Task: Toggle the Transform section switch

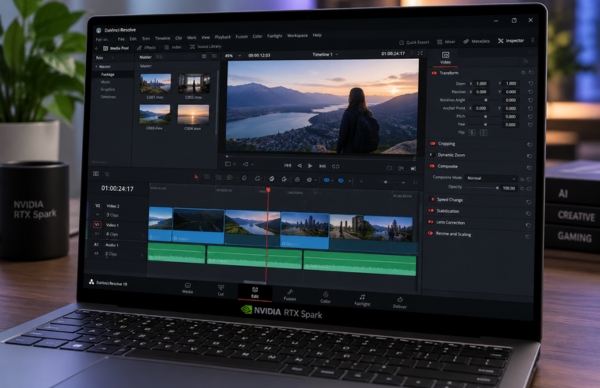Action: [434, 73]
